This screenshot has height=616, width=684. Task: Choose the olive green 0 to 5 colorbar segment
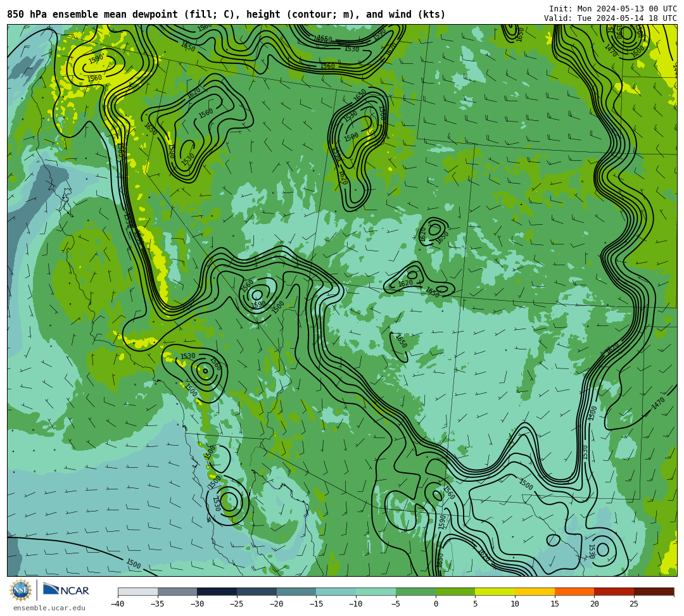[455, 591]
